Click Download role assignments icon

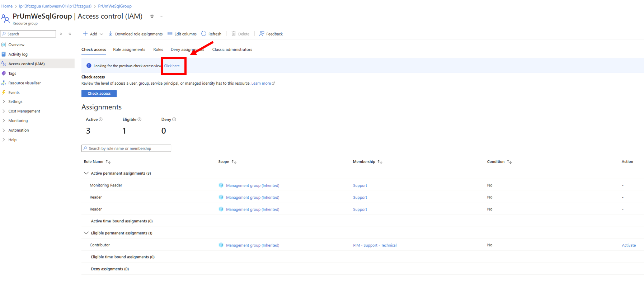coord(111,34)
